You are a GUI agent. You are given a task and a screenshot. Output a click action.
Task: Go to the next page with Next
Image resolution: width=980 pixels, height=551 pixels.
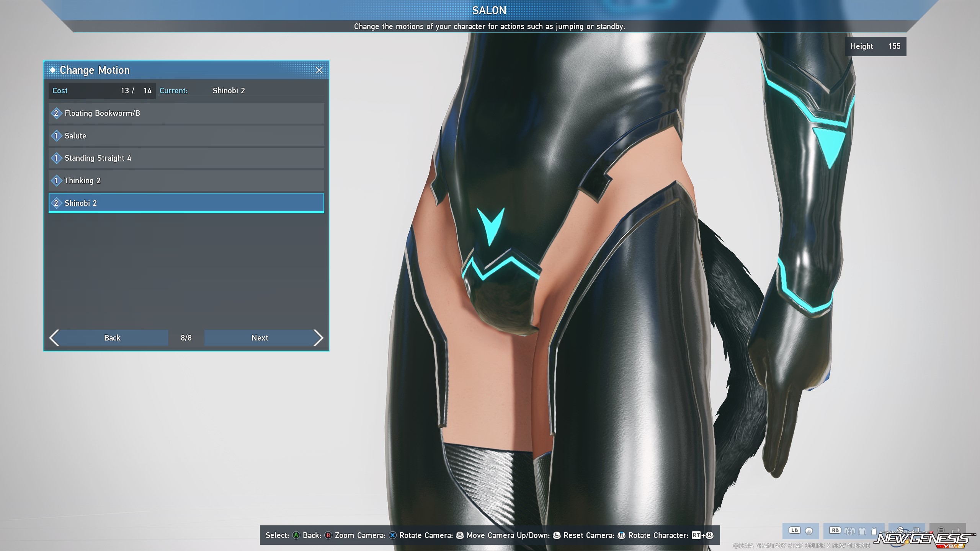(264, 338)
